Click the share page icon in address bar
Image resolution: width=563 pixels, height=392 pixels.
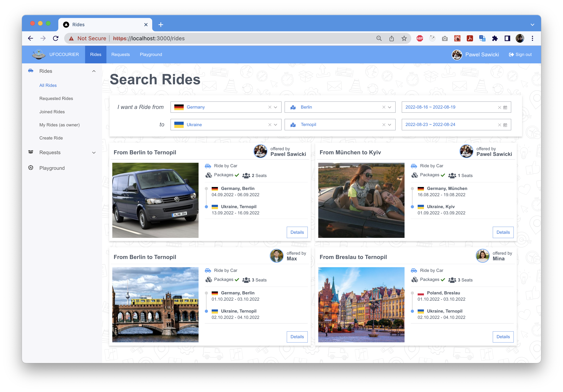pyautogui.click(x=391, y=39)
